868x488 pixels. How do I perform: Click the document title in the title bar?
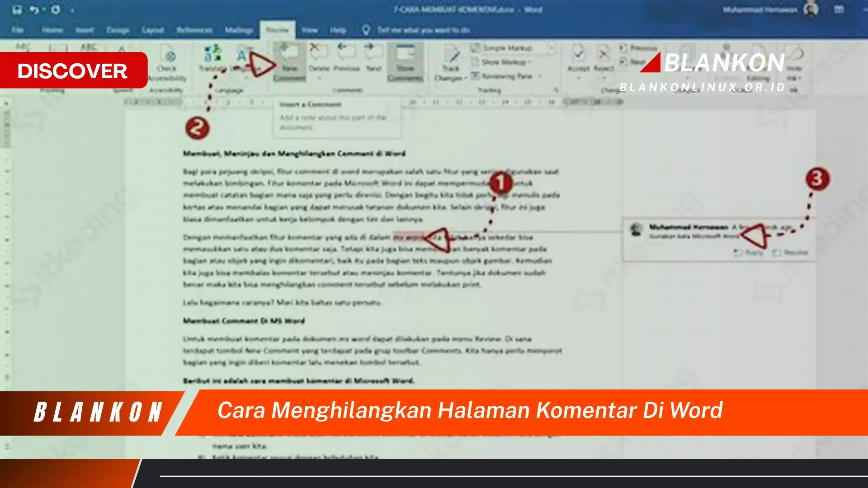[468, 9]
